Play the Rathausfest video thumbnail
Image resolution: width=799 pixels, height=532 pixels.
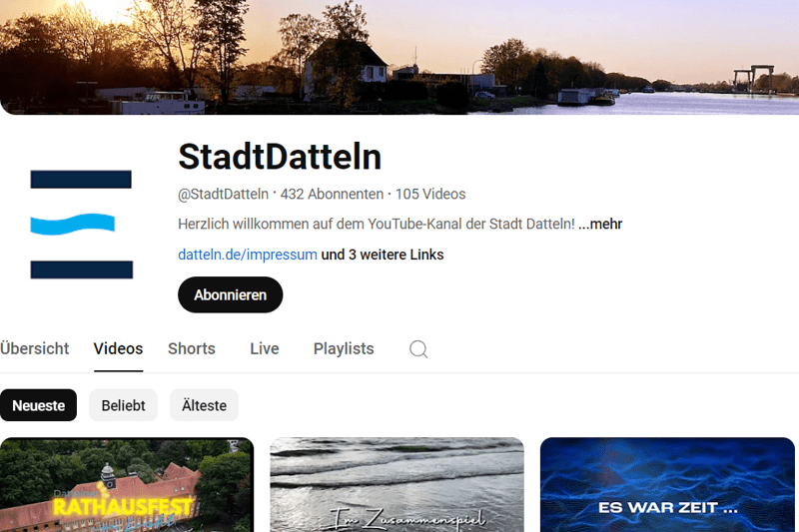click(x=127, y=485)
